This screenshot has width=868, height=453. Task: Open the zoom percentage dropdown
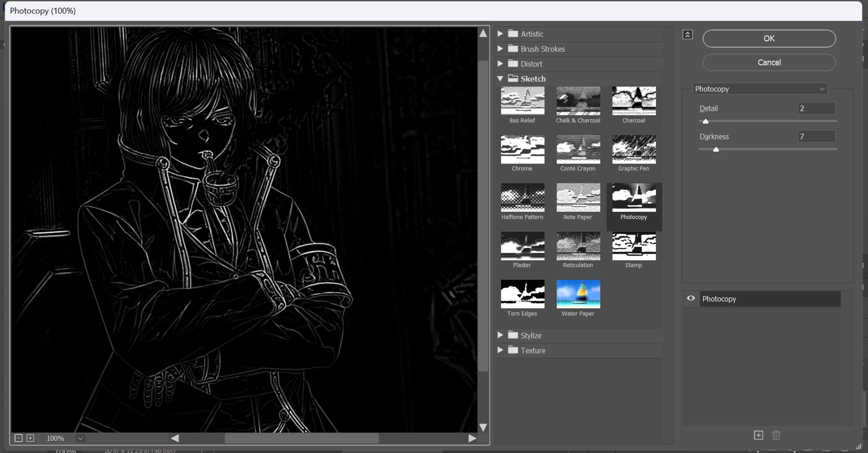point(80,439)
